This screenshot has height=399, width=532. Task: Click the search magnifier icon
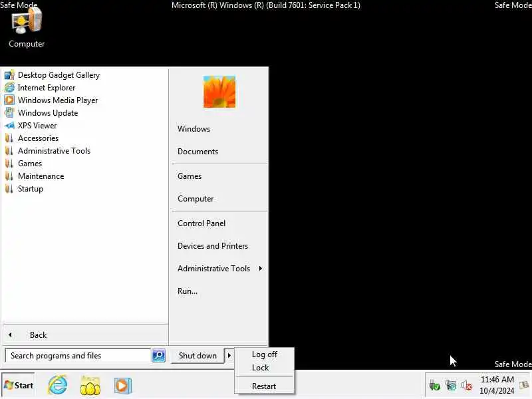(158, 356)
